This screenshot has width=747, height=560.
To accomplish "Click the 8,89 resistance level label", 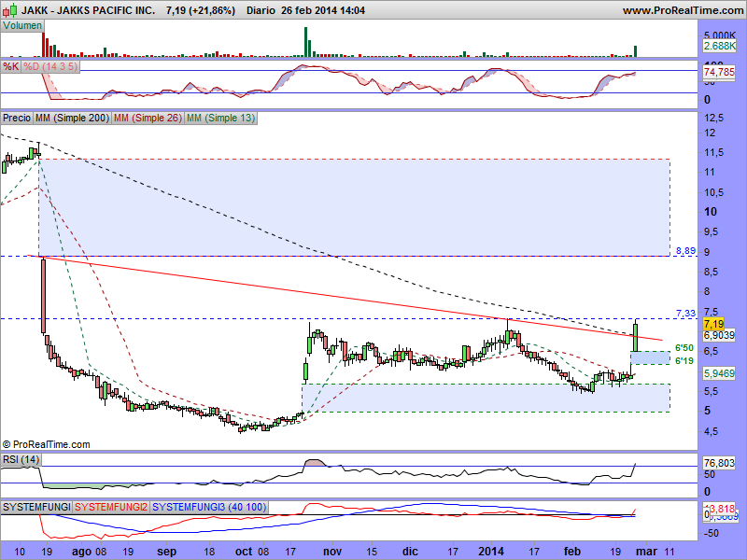I will click(x=685, y=250).
